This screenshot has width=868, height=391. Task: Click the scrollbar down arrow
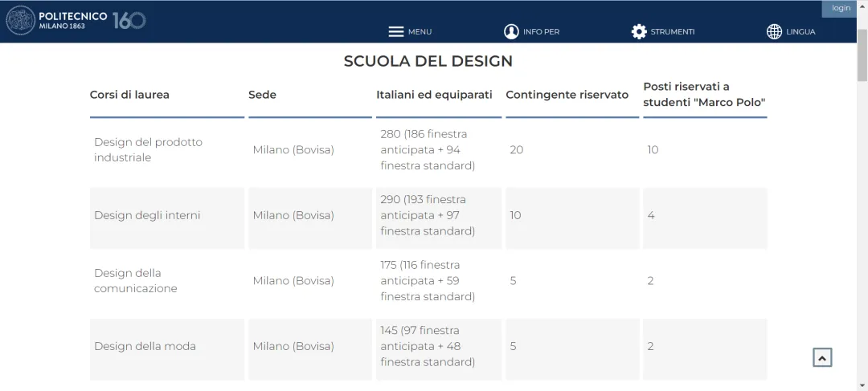862,385
